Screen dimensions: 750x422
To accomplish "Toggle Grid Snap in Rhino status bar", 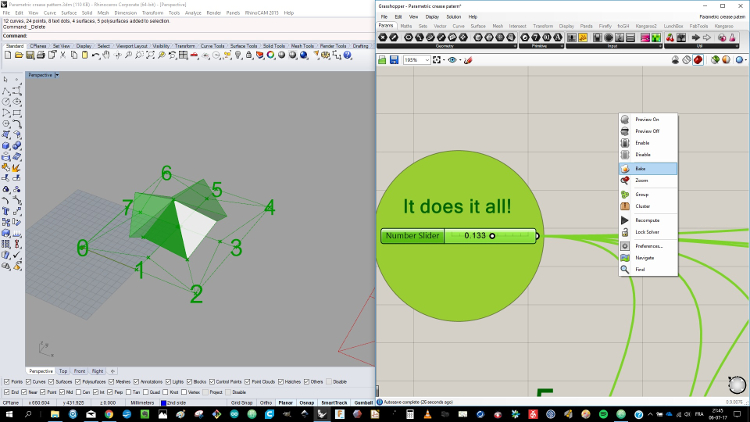I will pyautogui.click(x=242, y=403).
